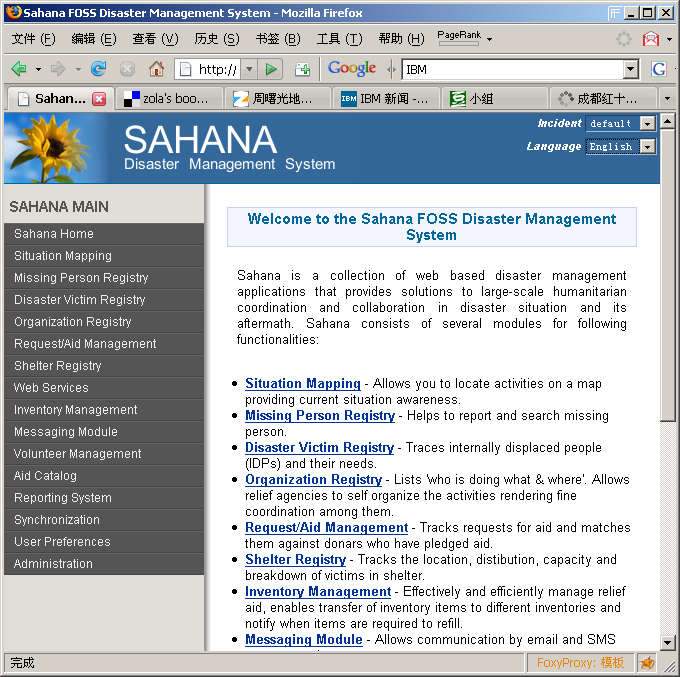Click the Reload page icon
Viewport: 680px width, 677px height.
[98, 69]
